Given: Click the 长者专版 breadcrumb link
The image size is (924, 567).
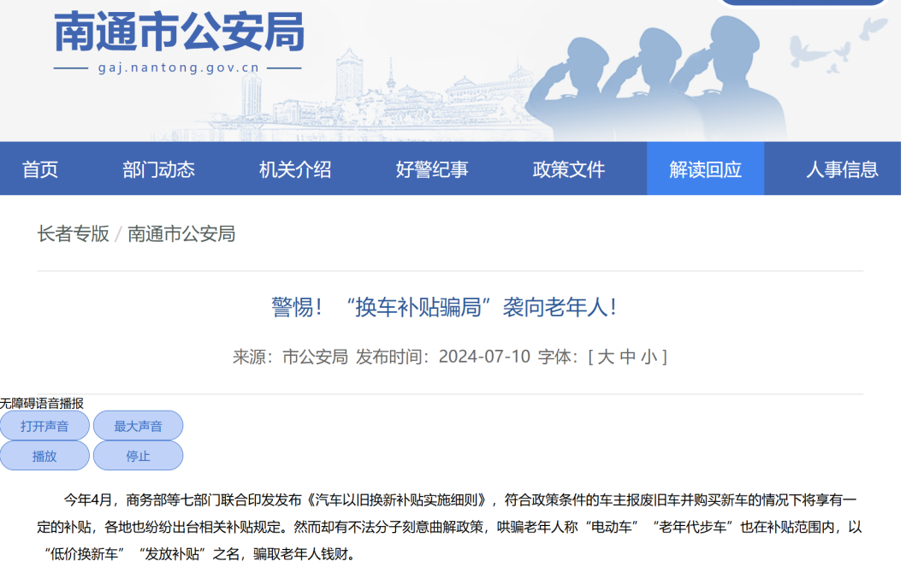Looking at the screenshot, I should [x=73, y=233].
